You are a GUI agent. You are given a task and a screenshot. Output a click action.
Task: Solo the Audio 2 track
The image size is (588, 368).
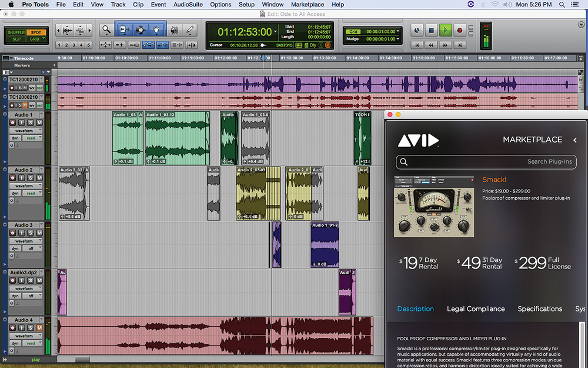[x=31, y=177]
